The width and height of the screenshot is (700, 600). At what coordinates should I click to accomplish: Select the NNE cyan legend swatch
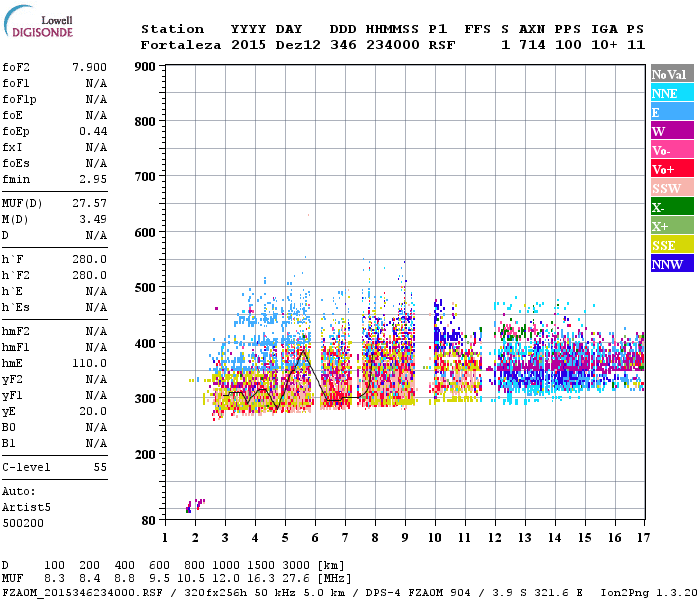pyautogui.click(x=672, y=93)
